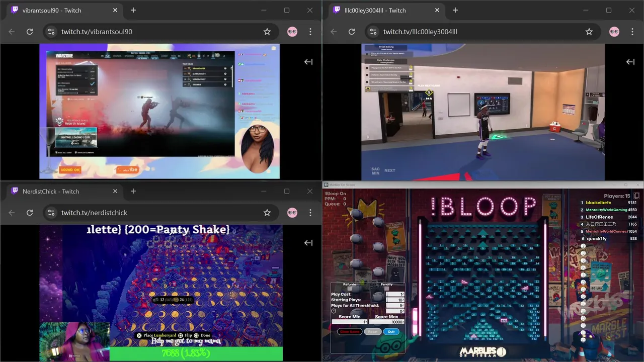This screenshot has height=362, width=644.
Task: Go back in the vibrantsoul90 Twitch window
Action: (12, 32)
